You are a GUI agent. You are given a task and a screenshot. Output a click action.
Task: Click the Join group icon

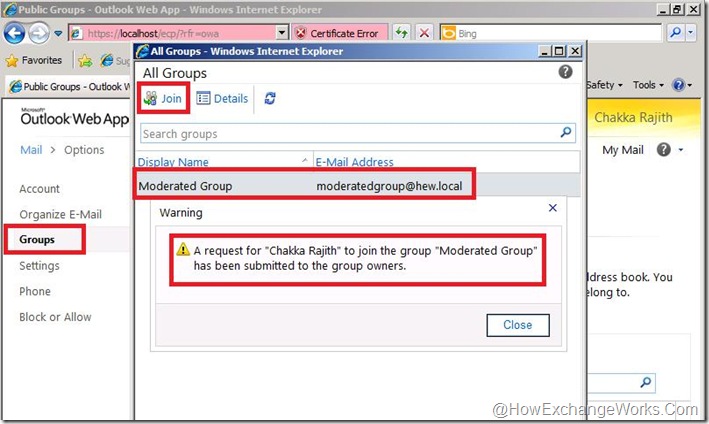[x=150, y=98]
